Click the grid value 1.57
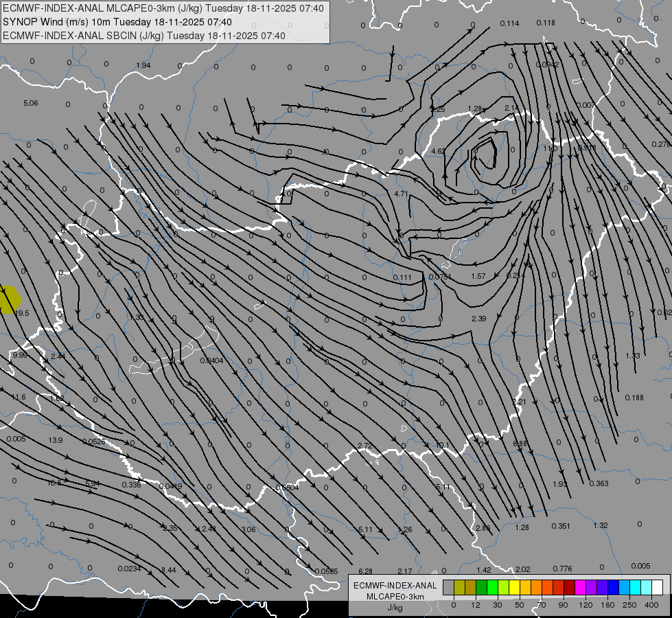 click(478, 276)
